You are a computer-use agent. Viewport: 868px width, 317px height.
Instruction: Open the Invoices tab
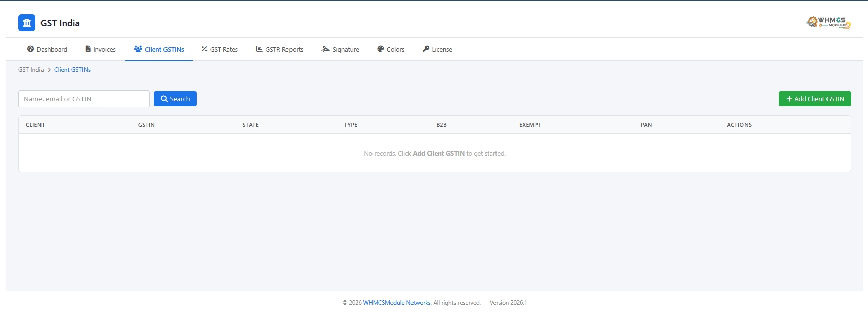tap(101, 49)
